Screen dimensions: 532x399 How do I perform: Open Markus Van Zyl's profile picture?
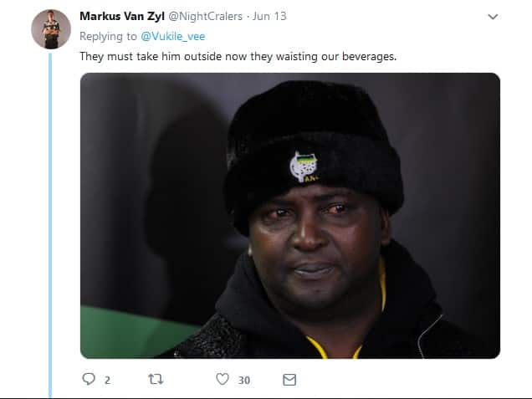51,29
